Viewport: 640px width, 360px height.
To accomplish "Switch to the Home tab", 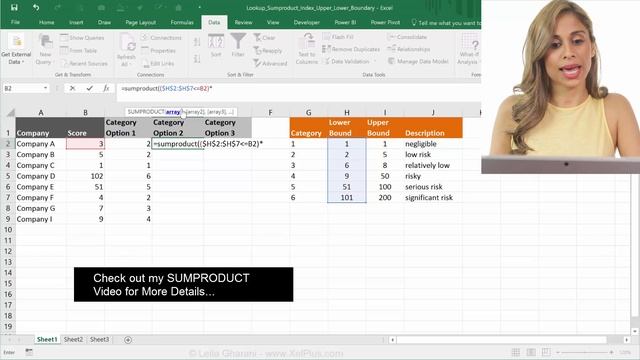I will [47, 22].
